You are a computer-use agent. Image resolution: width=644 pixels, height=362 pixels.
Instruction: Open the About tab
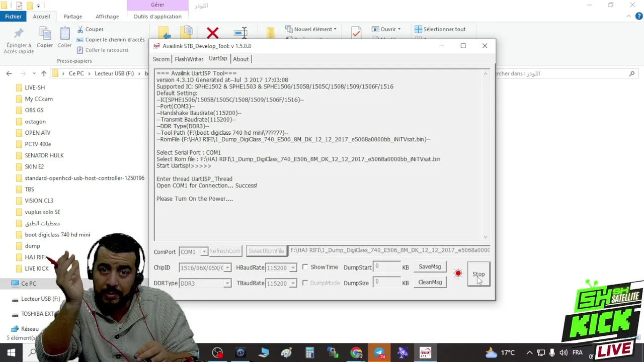(x=241, y=59)
